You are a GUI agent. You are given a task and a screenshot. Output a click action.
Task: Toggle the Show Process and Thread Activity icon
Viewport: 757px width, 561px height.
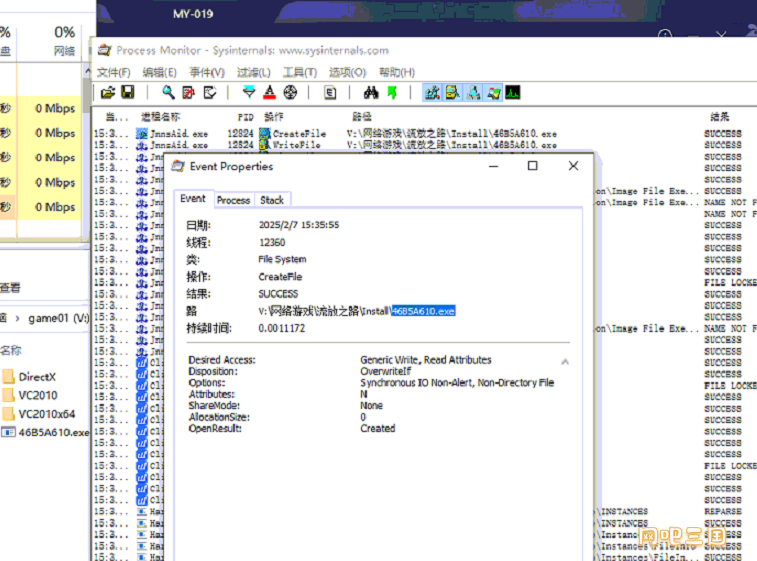(493, 92)
